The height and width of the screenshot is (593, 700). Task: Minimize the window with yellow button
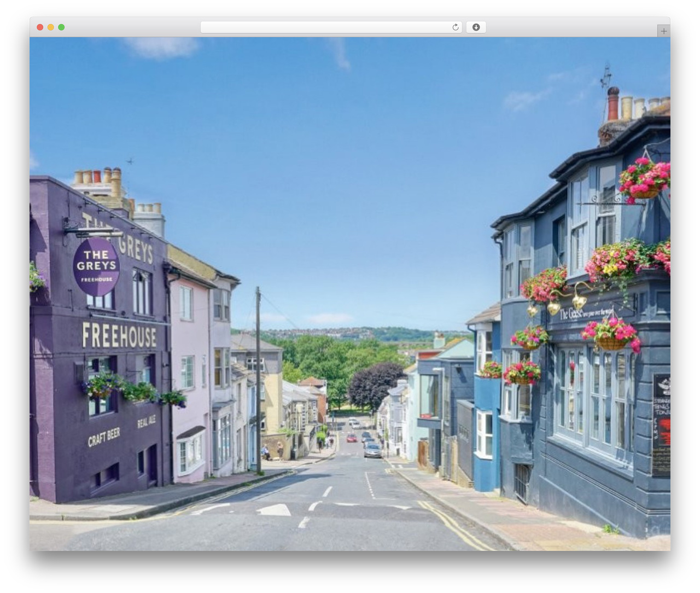coord(50,27)
